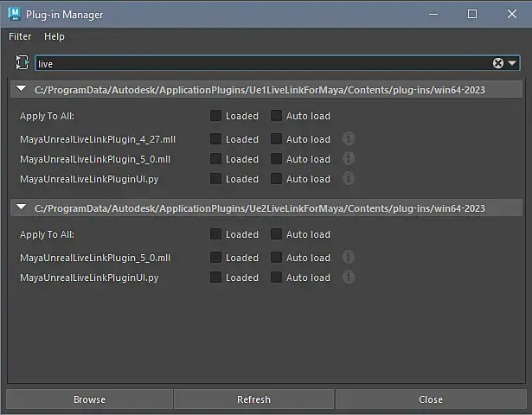Screen dimensions: 532x415
Task: Check Auto load for MayaUnrealLiveLinkPlugin_4_27.mll
Action: (x=276, y=139)
